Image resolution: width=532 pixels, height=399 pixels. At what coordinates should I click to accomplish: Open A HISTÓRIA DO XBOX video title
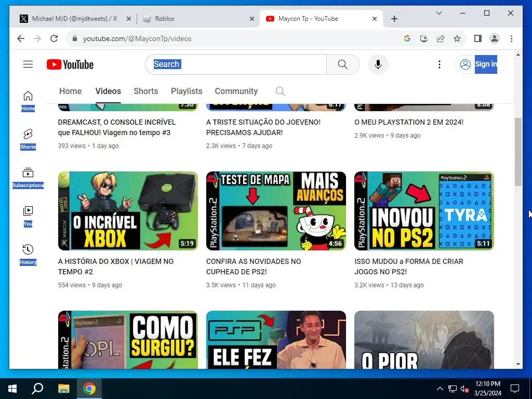(x=116, y=267)
